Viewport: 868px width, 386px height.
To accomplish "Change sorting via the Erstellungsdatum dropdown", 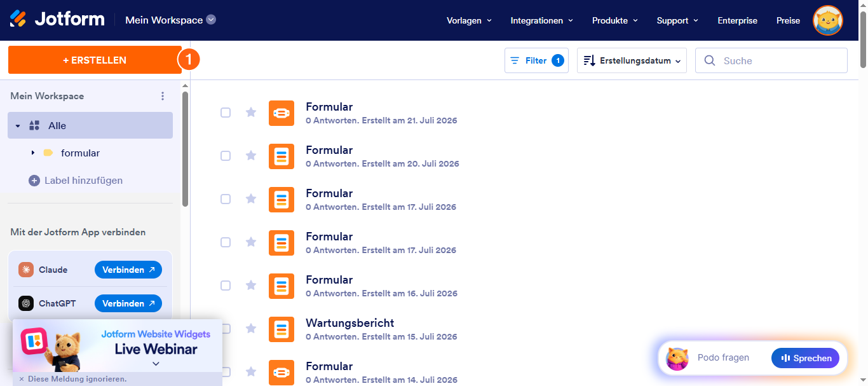I will [x=632, y=60].
